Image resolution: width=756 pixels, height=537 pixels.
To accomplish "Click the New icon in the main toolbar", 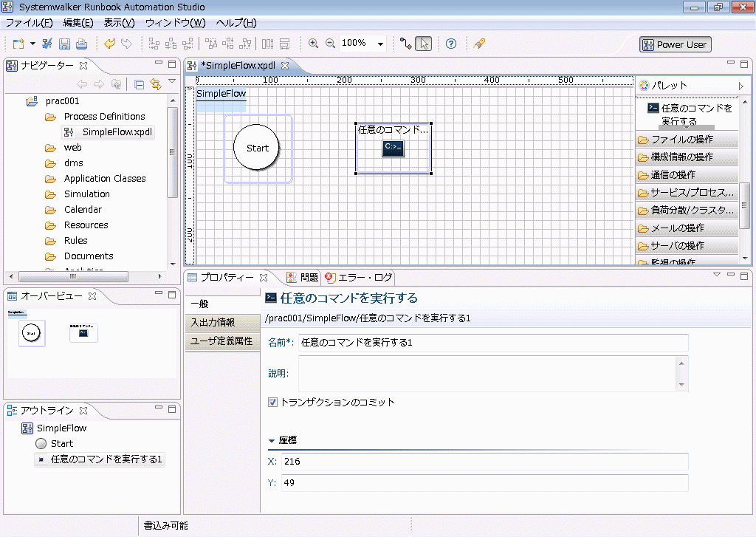I will (x=18, y=44).
